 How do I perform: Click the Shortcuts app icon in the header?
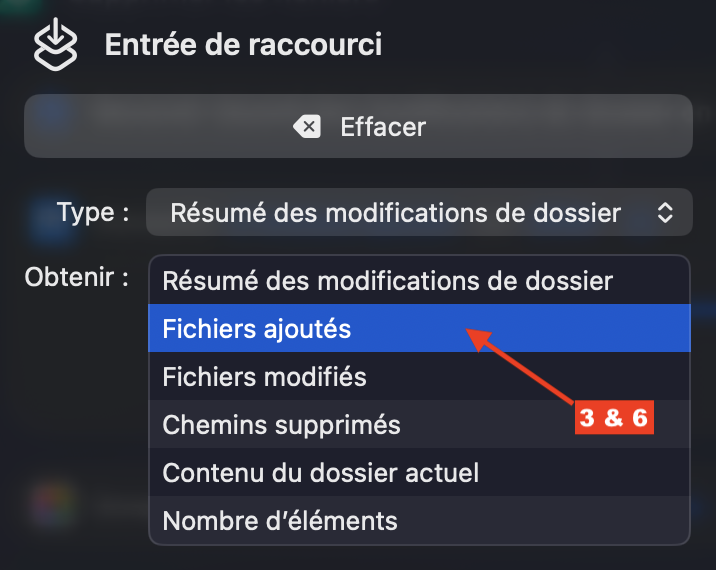(55, 45)
